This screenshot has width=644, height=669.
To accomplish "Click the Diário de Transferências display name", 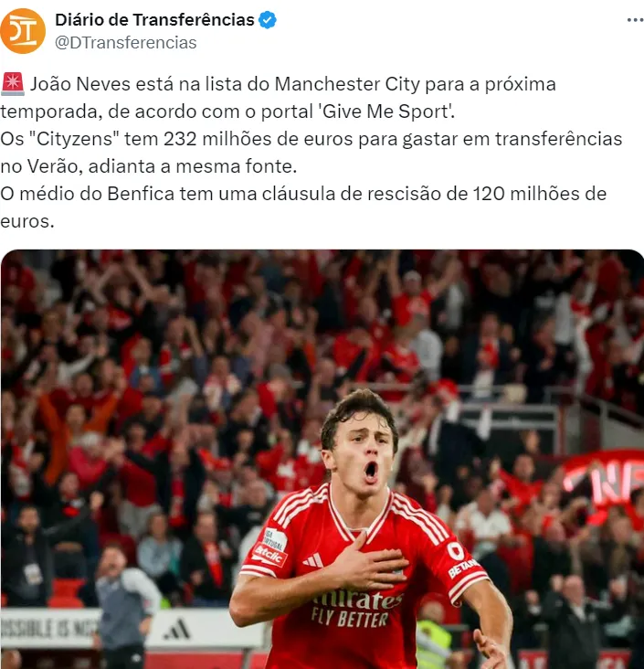I will tap(154, 19).
